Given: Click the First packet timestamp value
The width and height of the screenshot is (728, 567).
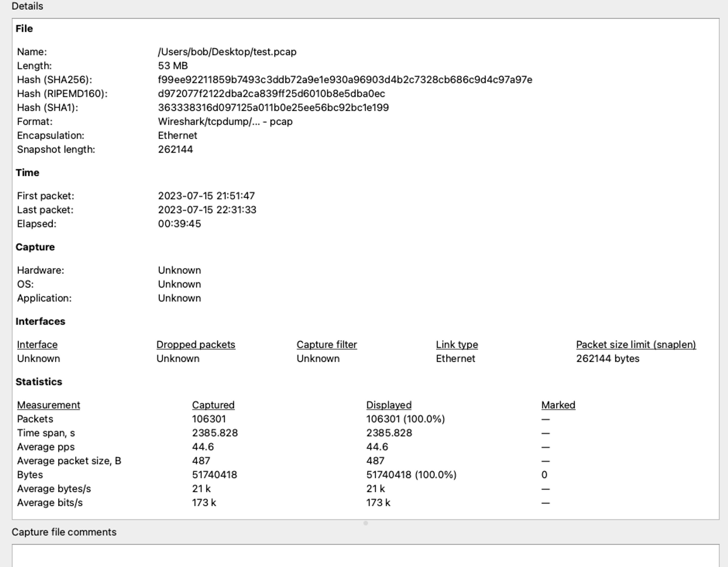Looking at the screenshot, I should click(206, 196).
